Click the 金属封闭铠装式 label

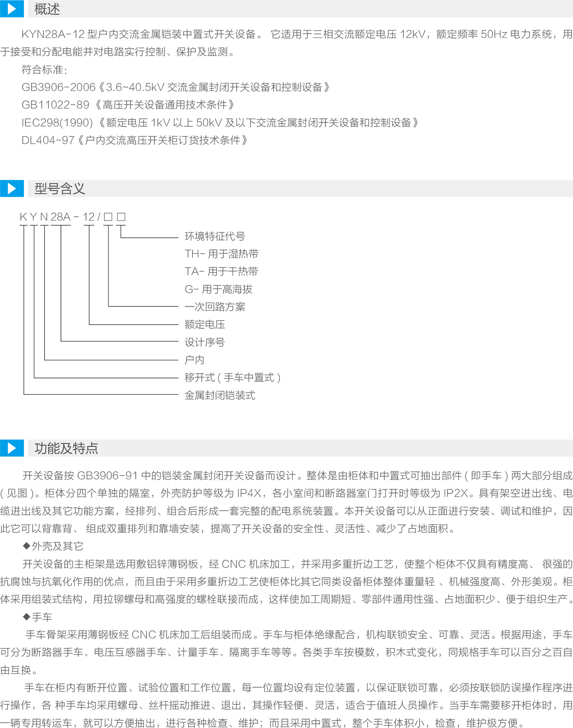220,395
